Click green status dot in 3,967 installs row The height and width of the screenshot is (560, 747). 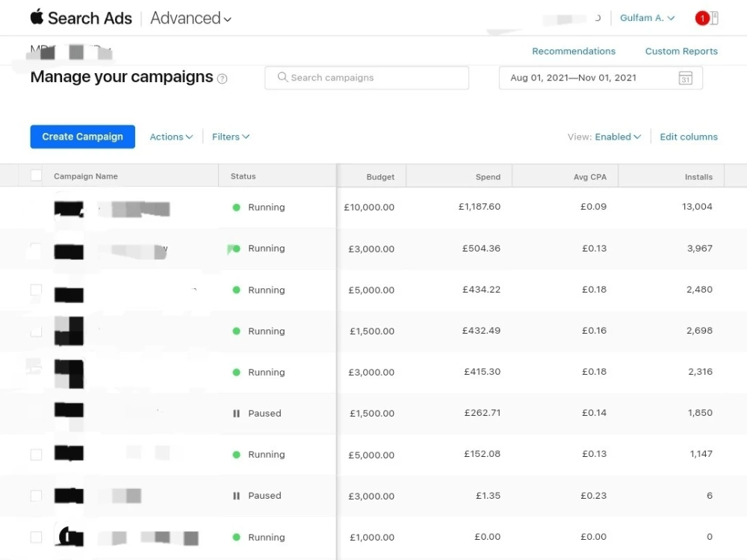(x=237, y=249)
